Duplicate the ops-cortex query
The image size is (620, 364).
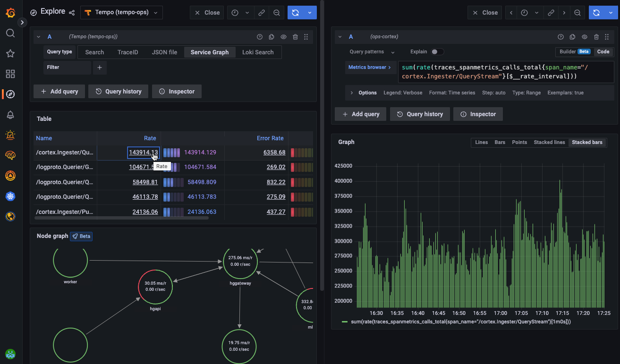pos(572,37)
